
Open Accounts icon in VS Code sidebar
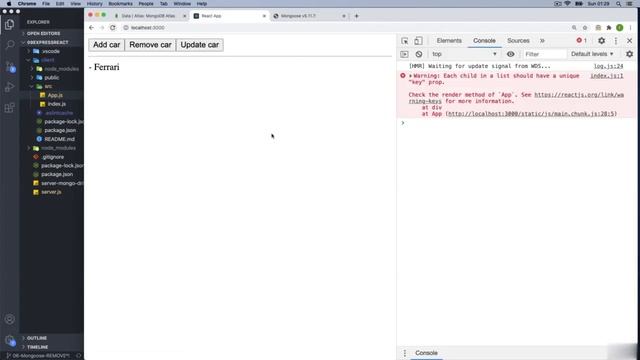pyautogui.click(x=10, y=319)
